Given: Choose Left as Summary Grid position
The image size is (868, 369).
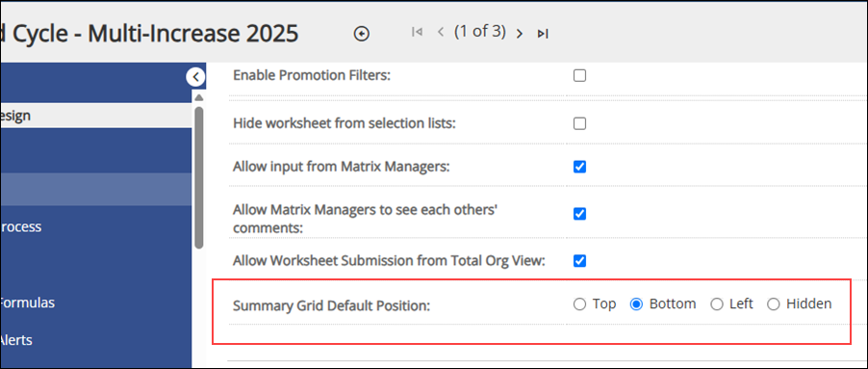Looking at the screenshot, I should (x=717, y=304).
